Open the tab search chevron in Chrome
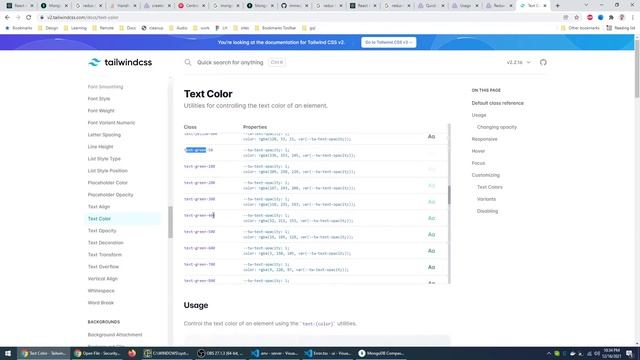The height and width of the screenshot is (360, 640). (x=586, y=5)
